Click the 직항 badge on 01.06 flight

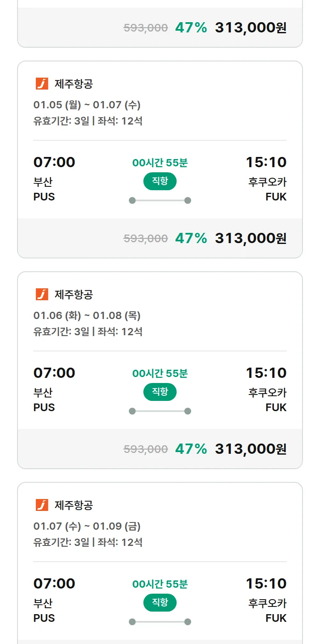160,392
